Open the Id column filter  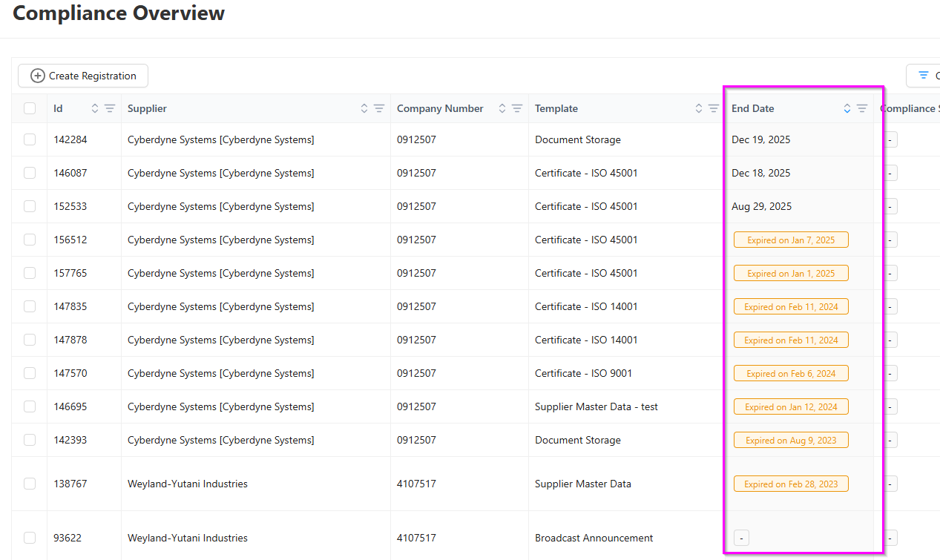110,108
